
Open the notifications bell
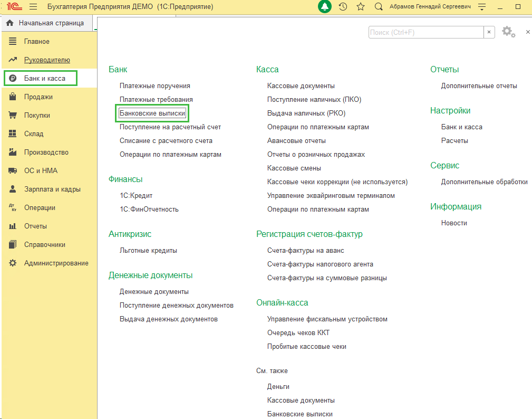[x=325, y=6]
